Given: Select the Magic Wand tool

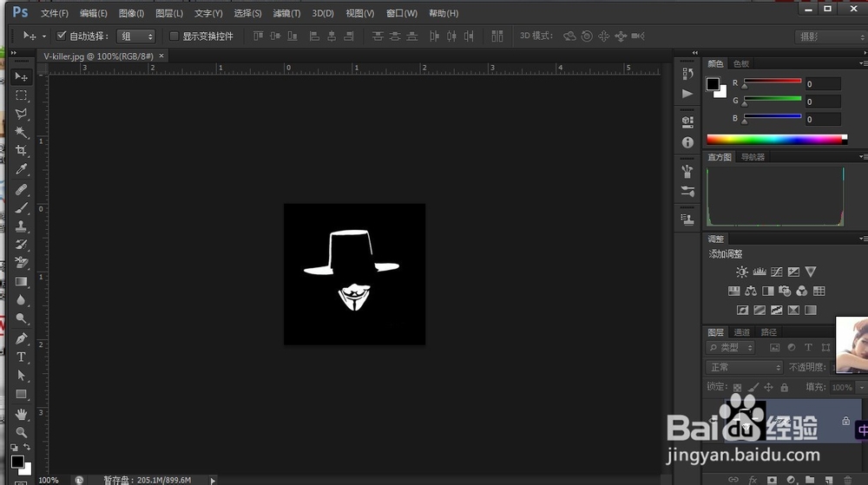Looking at the screenshot, I should 21,132.
